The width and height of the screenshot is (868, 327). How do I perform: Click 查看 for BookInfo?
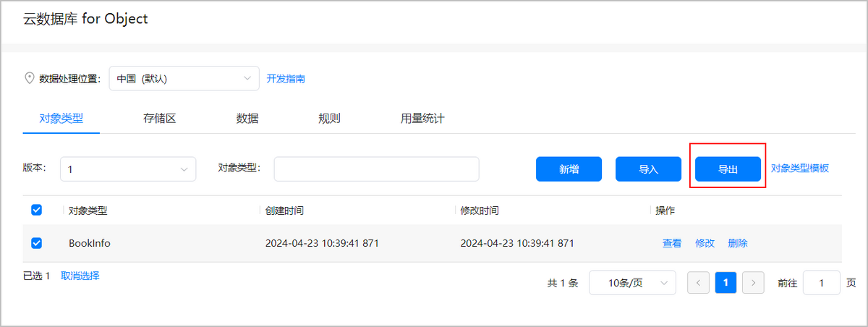coord(672,243)
